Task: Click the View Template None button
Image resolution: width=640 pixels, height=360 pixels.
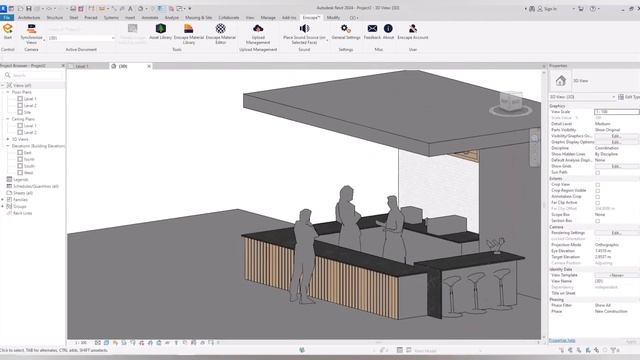Action: (616, 275)
